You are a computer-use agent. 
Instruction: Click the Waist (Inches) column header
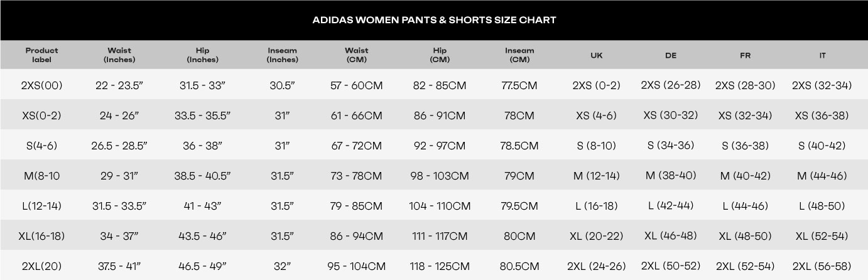tap(119, 55)
